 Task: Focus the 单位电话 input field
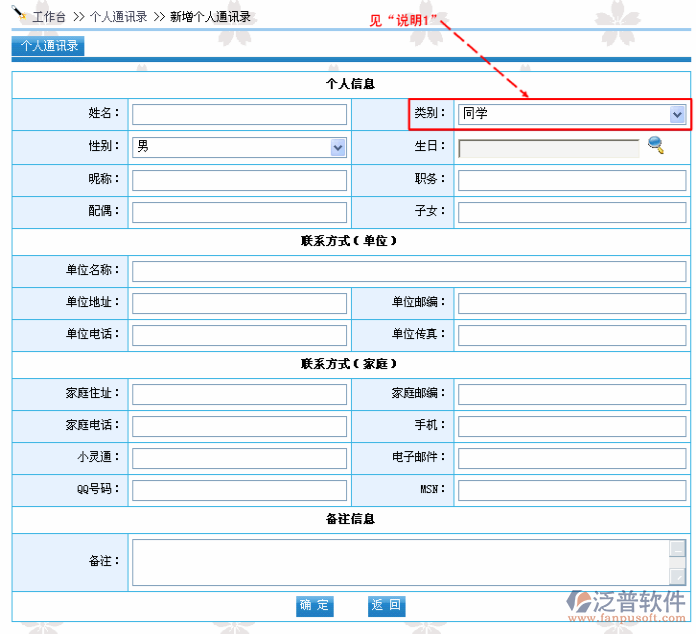click(239, 335)
